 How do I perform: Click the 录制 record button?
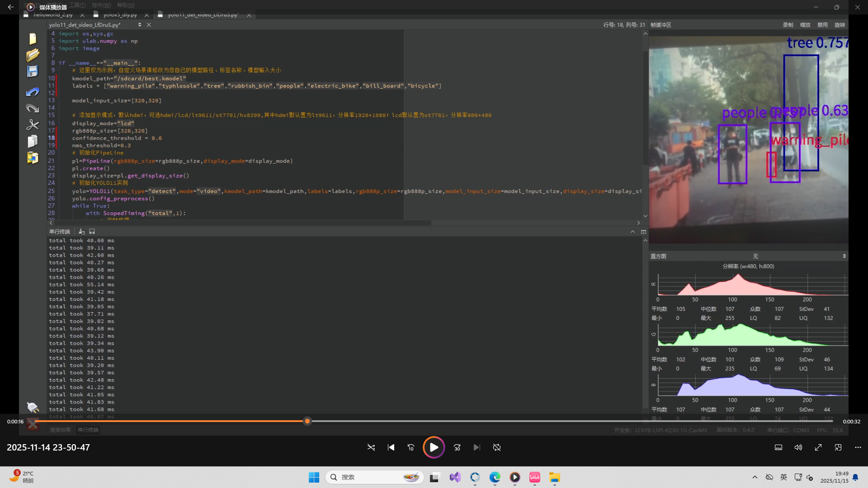click(788, 25)
